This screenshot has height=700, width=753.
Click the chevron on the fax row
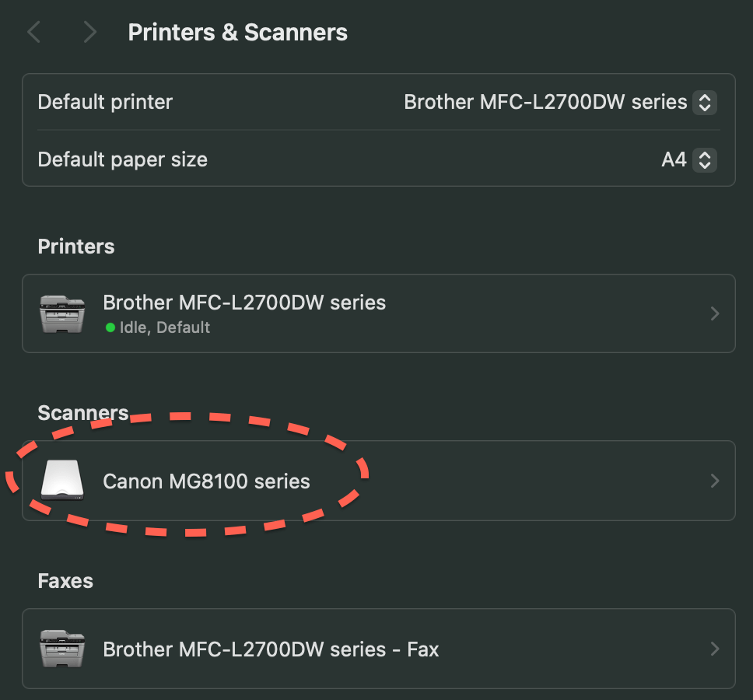click(x=714, y=648)
